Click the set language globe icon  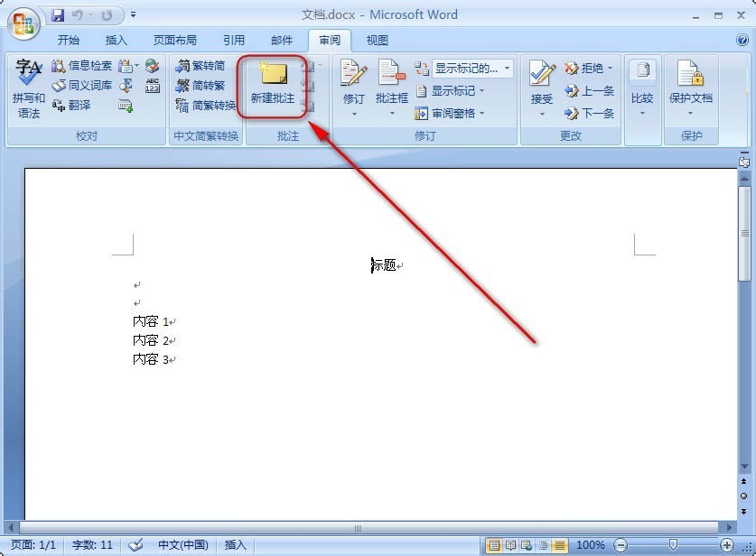point(153,65)
